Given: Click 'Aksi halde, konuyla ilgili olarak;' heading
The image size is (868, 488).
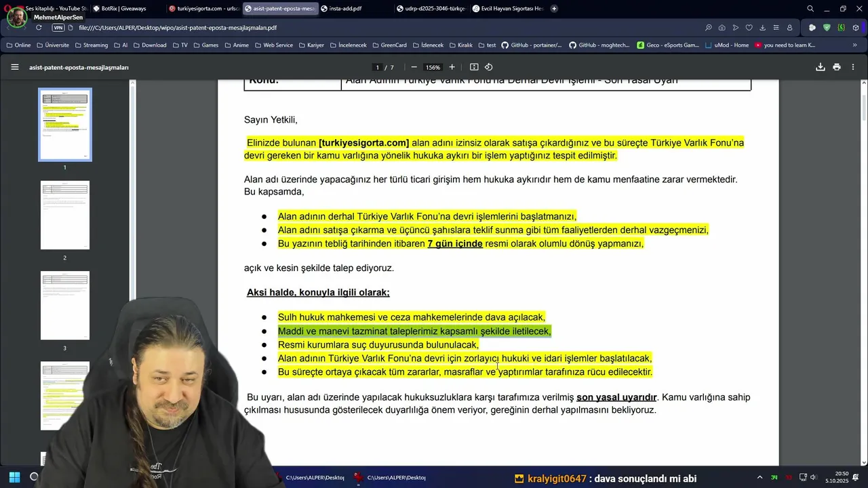Looking at the screenshot, I should (x=318, y=293).
